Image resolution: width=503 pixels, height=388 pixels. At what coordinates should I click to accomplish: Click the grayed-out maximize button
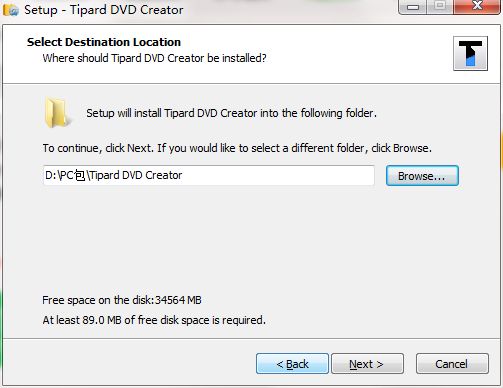click(x=440, y=6)
